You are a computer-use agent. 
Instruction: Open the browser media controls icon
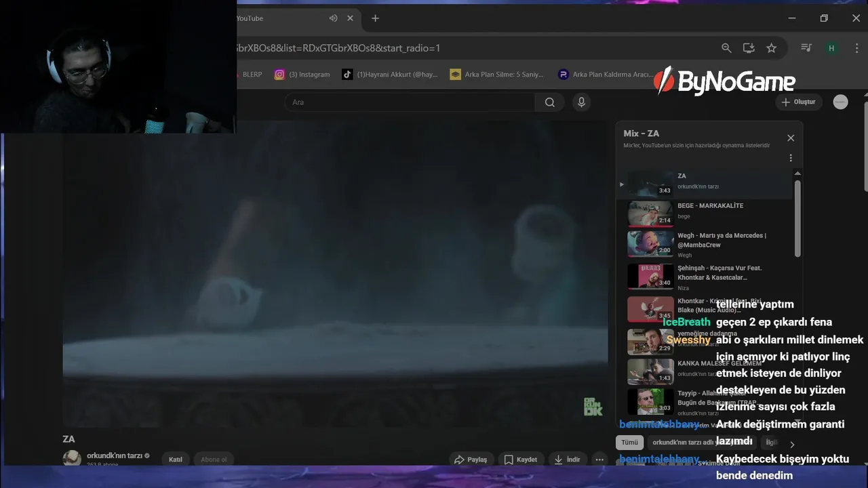click(x=806, y=48)
